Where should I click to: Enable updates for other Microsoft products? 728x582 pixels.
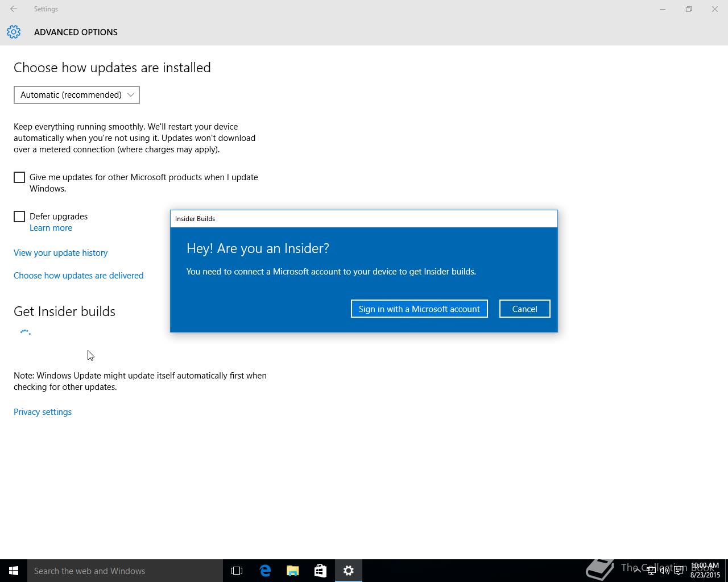click(19, 177)
